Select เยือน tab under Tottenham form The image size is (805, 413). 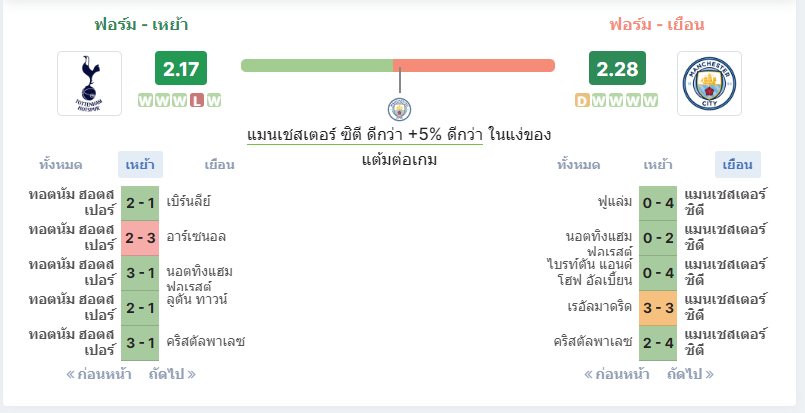[219, 165]
